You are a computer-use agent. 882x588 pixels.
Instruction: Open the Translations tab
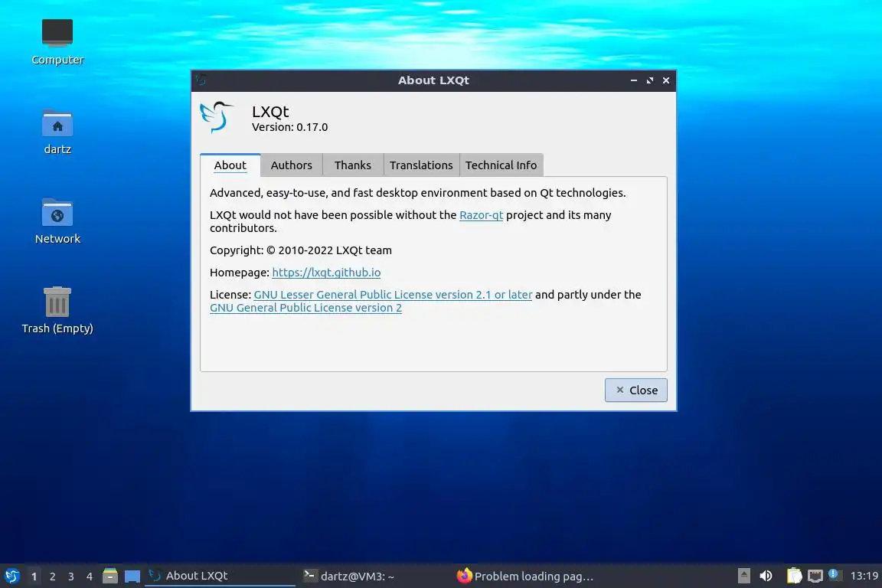tap(421, 165)
